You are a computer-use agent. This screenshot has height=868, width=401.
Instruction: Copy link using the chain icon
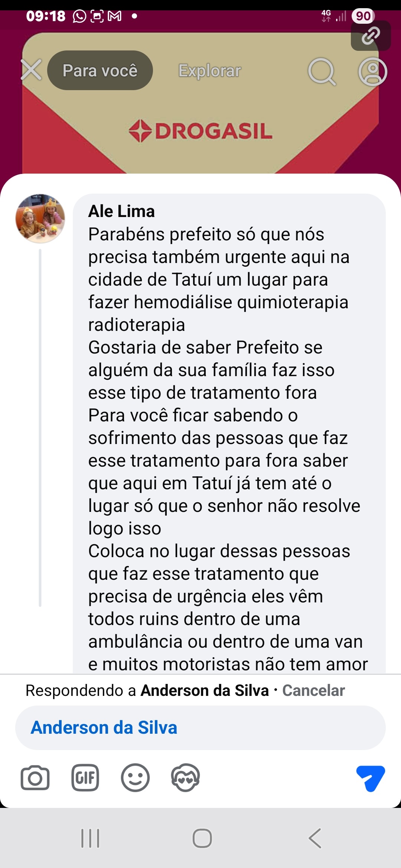click(x=371, y=36)
